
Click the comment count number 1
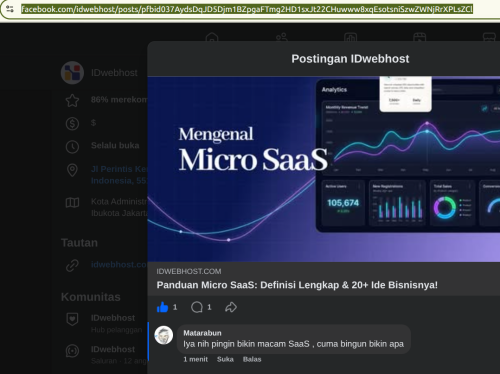point(209,307)
